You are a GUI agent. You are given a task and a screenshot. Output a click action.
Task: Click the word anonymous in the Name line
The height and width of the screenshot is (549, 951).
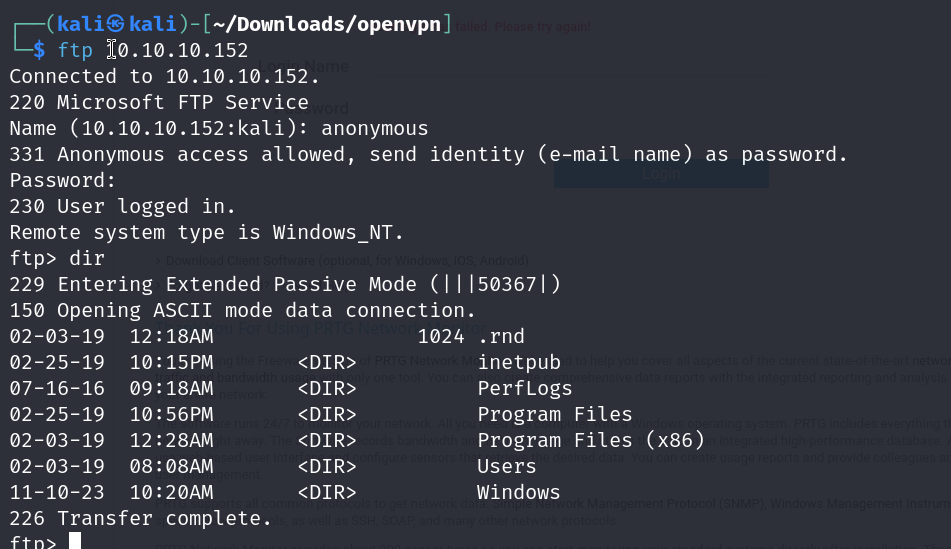[374, 128]
